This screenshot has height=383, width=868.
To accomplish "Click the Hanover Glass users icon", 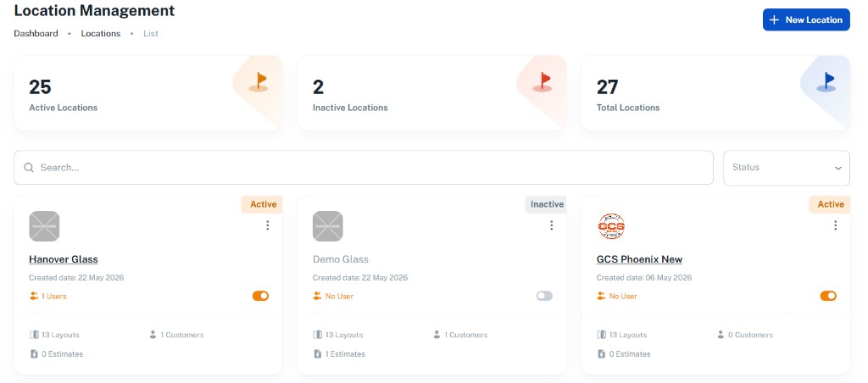I will (34, 296).
